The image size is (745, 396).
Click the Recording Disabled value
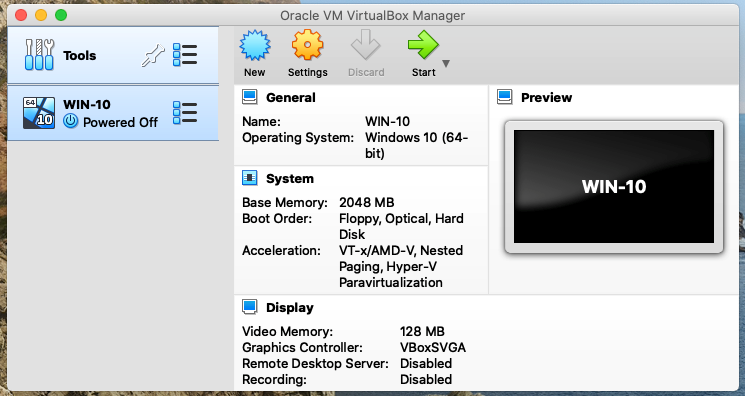click(426, 379)
